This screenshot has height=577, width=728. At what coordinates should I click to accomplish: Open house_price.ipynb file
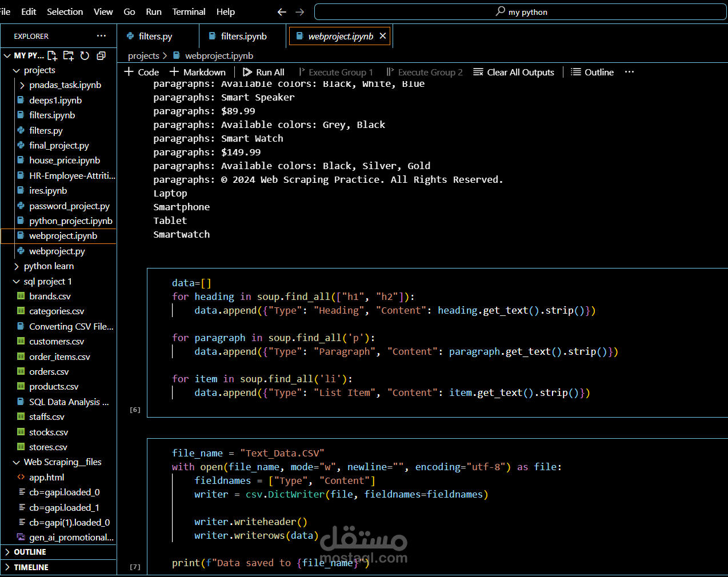point(65,161)
